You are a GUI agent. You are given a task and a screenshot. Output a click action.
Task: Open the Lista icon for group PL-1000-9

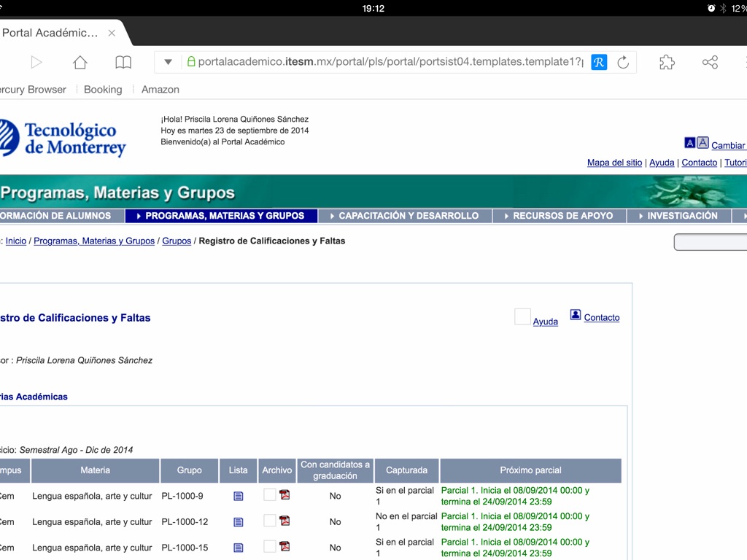pyautogui.click(x=239, y=497)
